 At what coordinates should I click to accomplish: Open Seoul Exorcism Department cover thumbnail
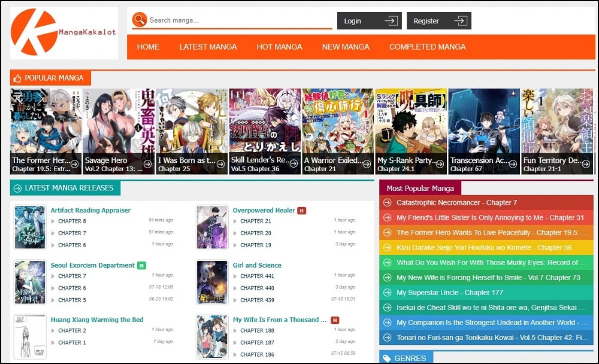30,282
